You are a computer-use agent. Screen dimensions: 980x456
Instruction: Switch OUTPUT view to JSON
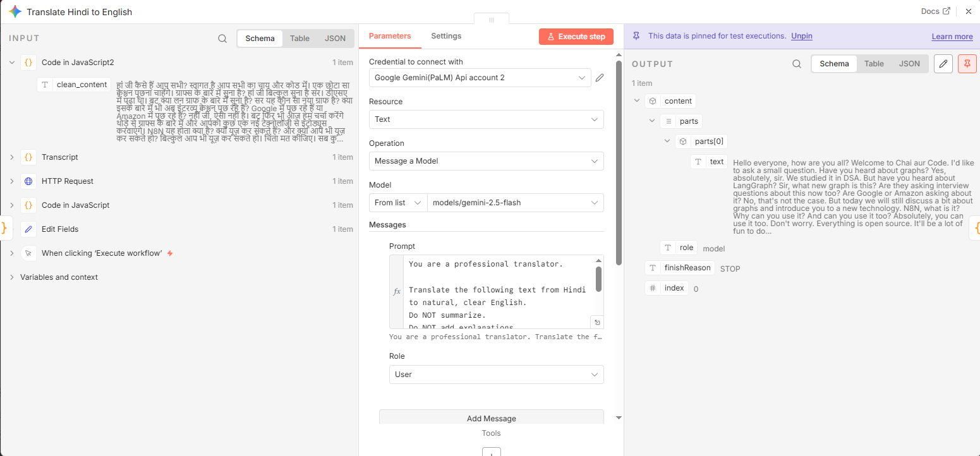tap(909, 64)
